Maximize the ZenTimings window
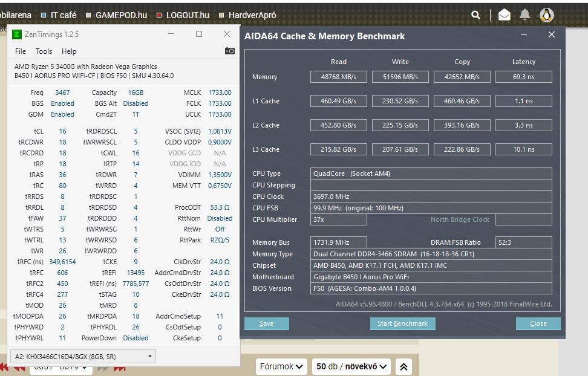The height and width of the screenshot is (376, 588). click(199, 34)
